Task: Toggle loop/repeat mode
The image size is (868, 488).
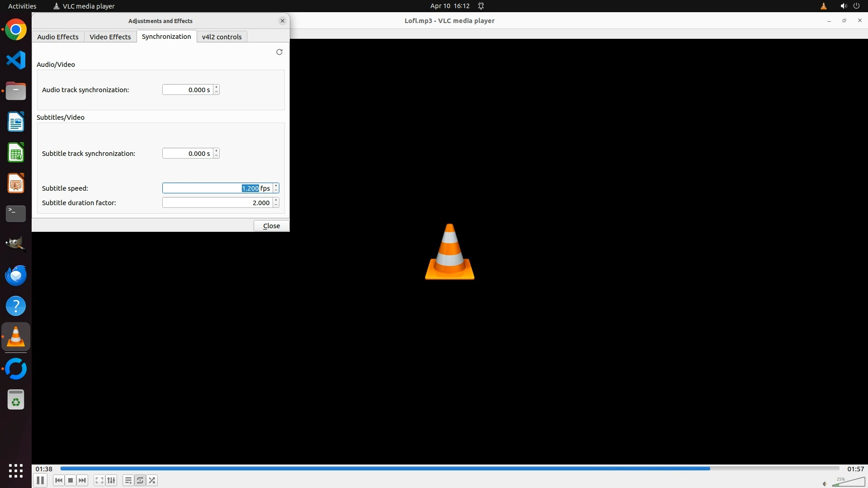Action: tap(140, 480)
